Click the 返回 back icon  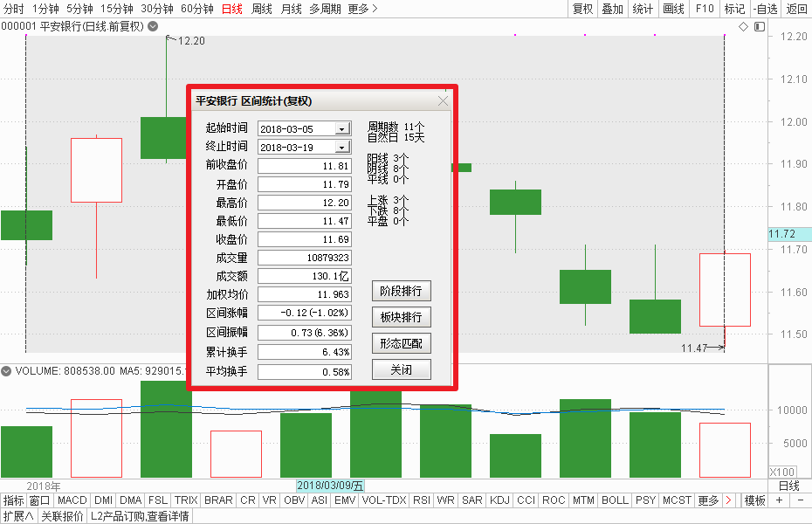[796, 10]
